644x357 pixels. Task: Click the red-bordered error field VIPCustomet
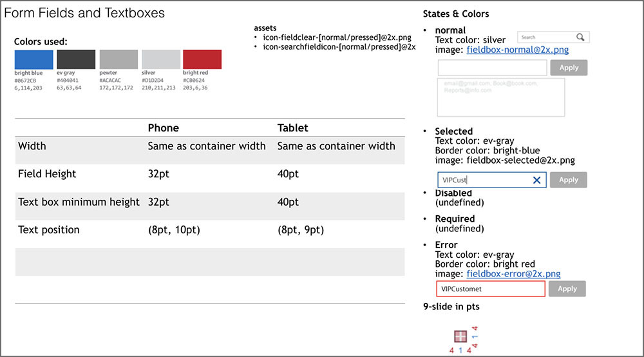pyautogui.click(x=490, y=289)
